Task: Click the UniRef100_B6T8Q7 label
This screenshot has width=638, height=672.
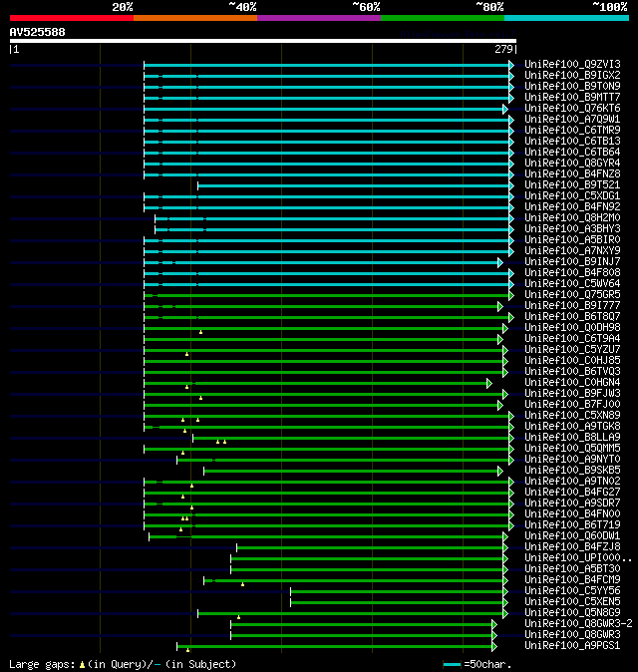Action: (x=572, y=317)
